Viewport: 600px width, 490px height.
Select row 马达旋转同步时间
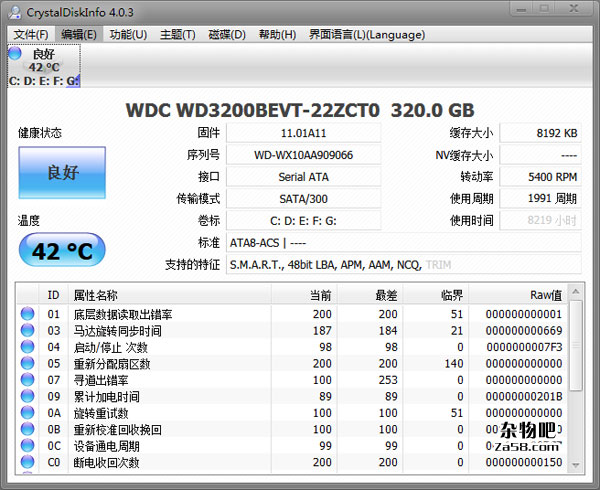292,330
